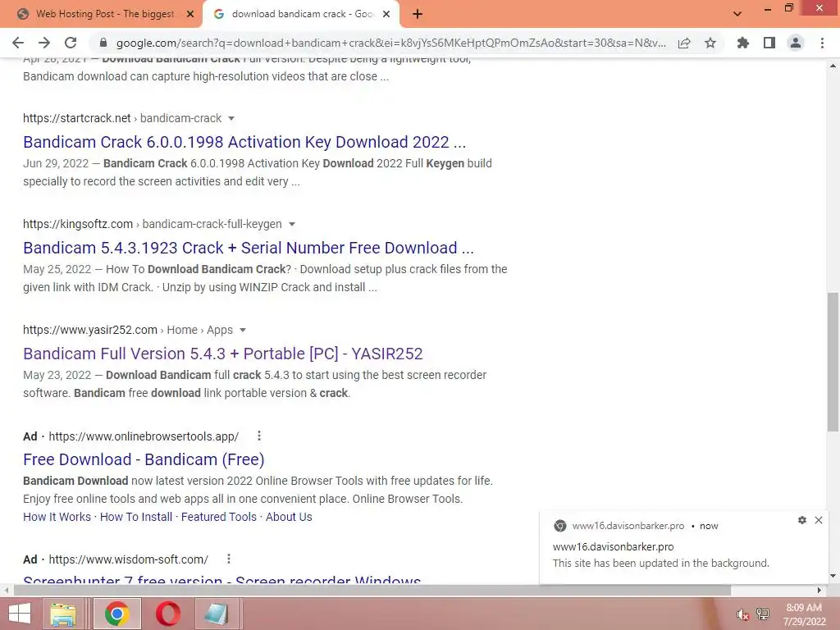Image resolution: width=840 pixels, height=630 pixels.
Task: Click the muted volume tray icon
Action: [742, 614]
